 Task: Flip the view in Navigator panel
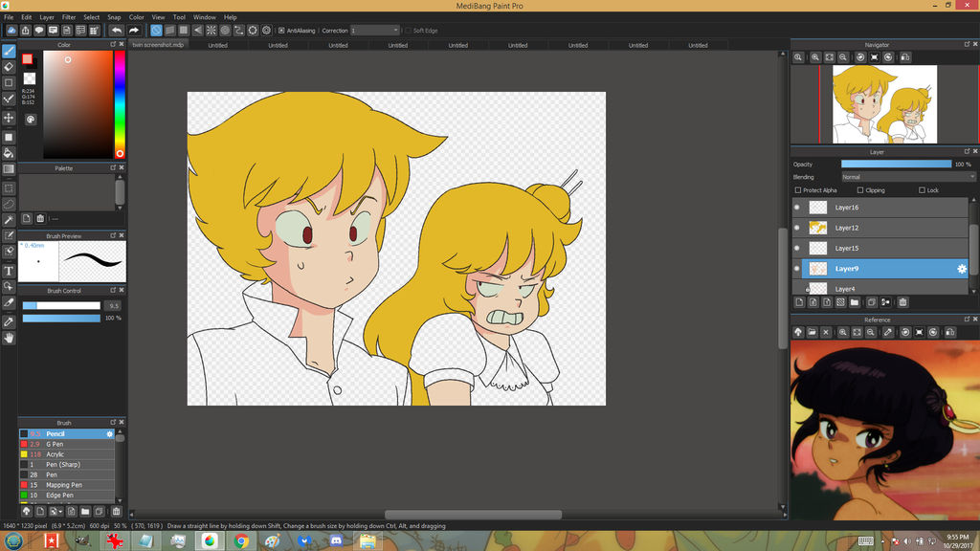tap(905, 57)
